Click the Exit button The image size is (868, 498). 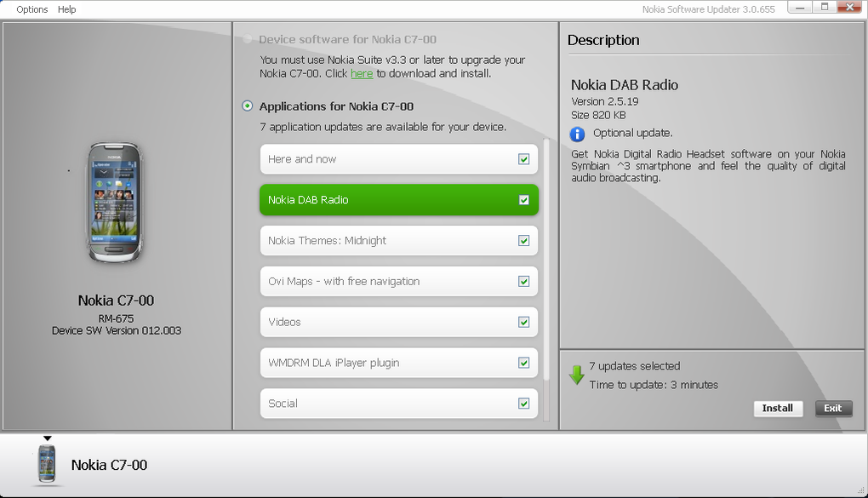click(833, 409)
